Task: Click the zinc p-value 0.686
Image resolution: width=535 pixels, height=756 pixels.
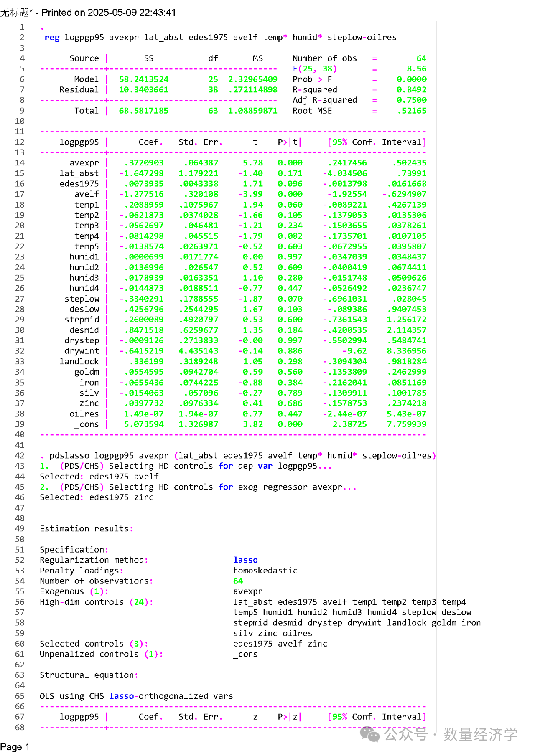Action: [x=290, y=403]
